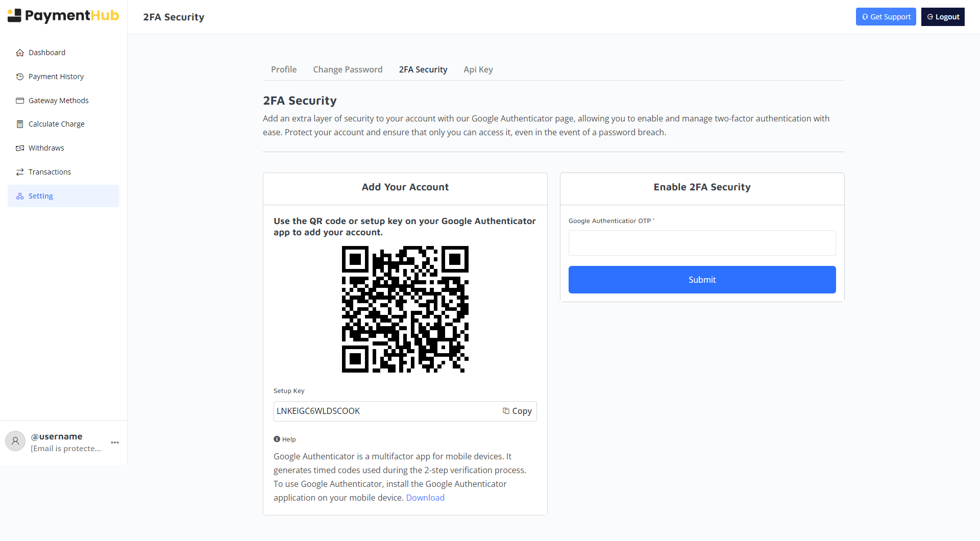
Task: Copy the setup key
Action: [x=517, y=411]
